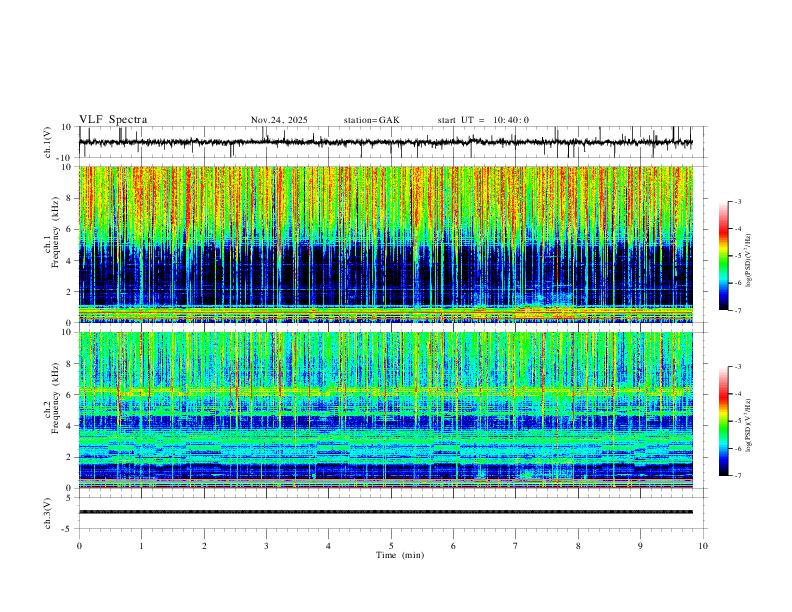Click the ch.1 colorbar label 'log(PSD)(V²/Hz)'
792x612 pixels.
click(x=749, y=261)
